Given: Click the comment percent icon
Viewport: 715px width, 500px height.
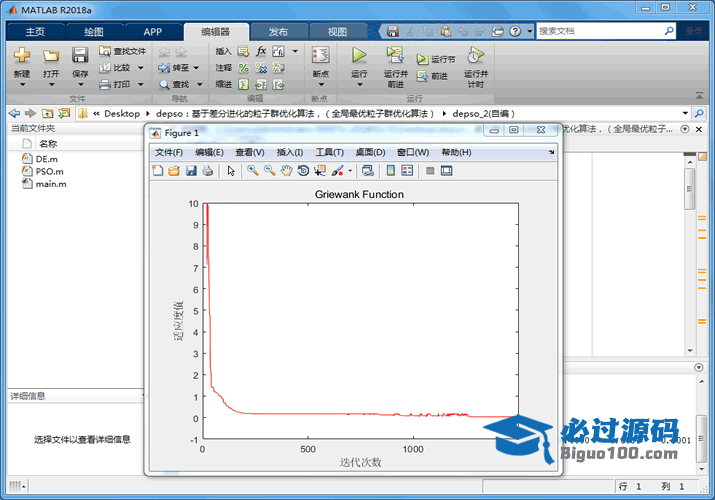Looking at the screenshot, I should tap(244, 68).
